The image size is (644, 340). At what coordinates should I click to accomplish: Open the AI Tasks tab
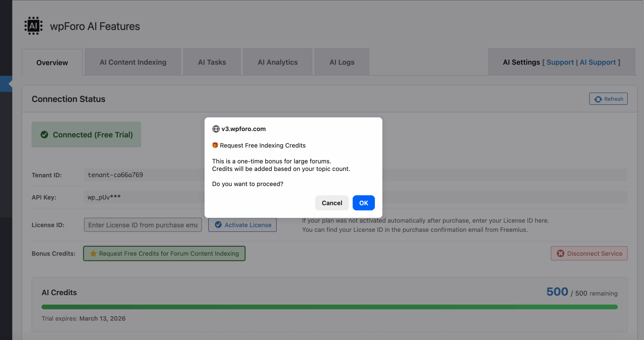212,62
